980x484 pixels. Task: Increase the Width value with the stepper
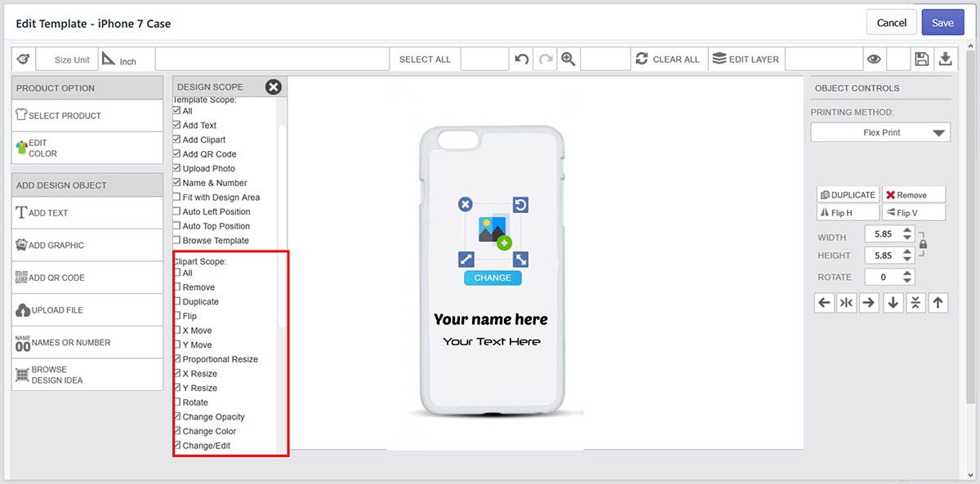(x=906, y=230)
